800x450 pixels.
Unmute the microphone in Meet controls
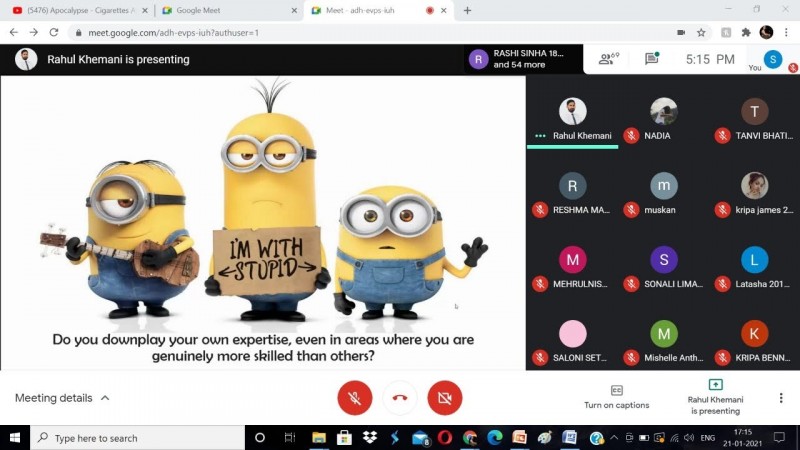pyautogui.click(x=355, y=397)
